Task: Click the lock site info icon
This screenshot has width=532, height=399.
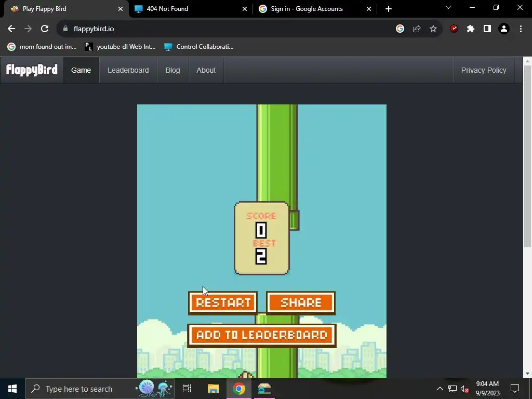Action: tap(65, 29)
